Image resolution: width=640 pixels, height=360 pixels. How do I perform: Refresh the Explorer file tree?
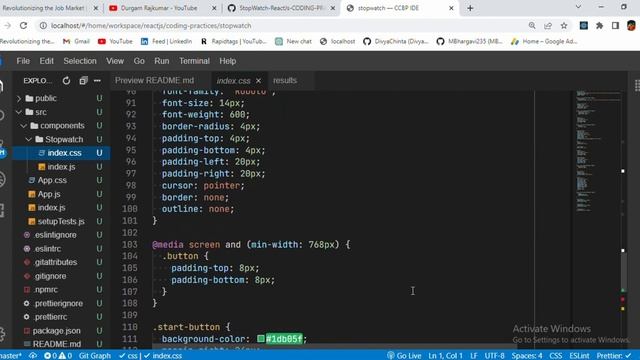pos(66,81)
